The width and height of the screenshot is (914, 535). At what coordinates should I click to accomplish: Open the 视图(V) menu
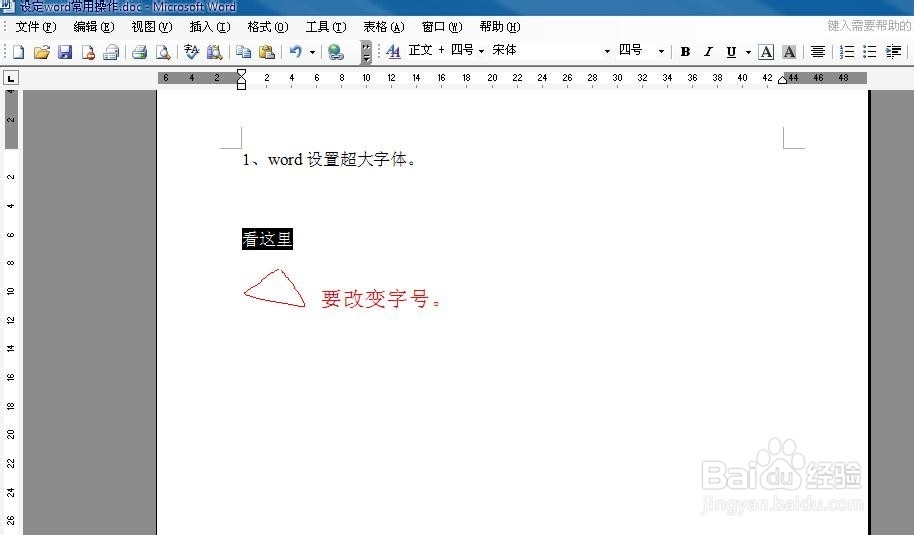(x=152, y=27)
